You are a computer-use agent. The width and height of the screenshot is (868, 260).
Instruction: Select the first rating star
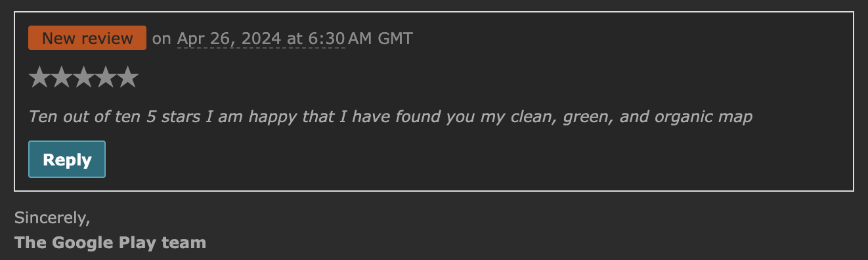pos(39,77)
